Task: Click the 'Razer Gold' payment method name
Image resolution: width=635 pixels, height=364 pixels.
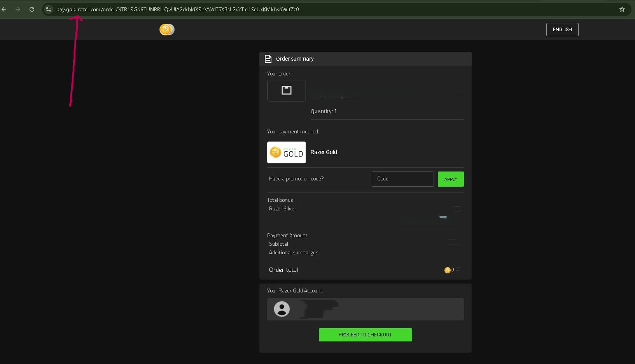Action: coord(324,152)
